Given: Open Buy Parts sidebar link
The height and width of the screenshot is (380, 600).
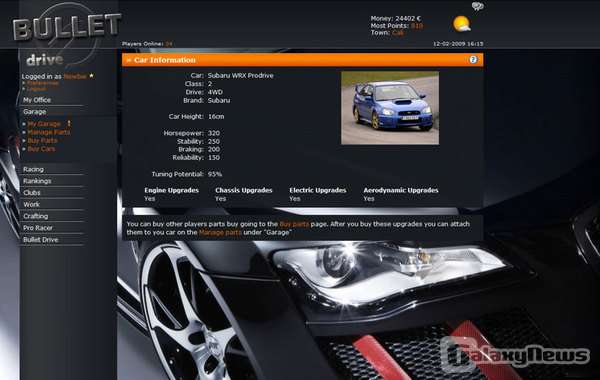Looking at the screenshot, I should click(42, 141).
